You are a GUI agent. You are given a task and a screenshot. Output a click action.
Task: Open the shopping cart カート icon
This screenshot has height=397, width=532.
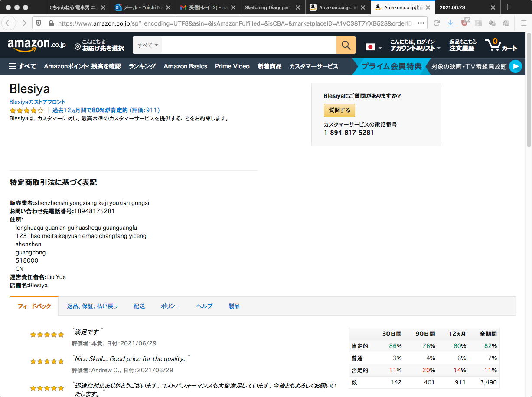pos(501,45)
